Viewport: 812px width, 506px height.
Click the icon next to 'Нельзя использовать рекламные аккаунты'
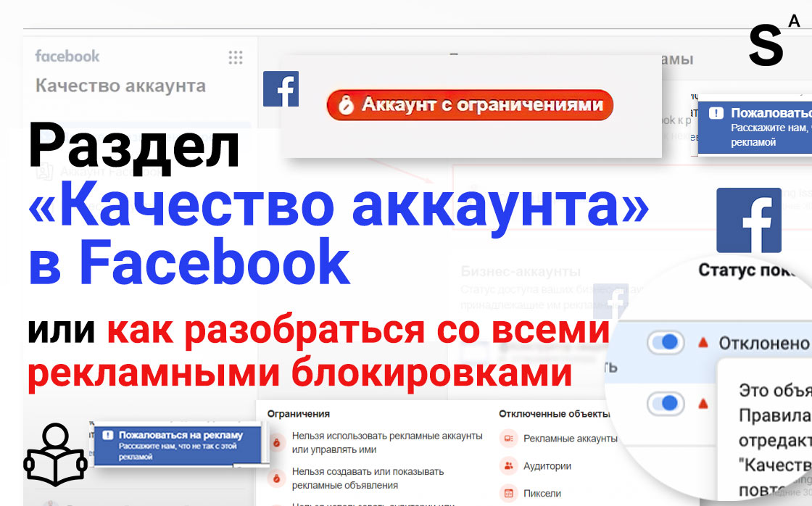276,443
